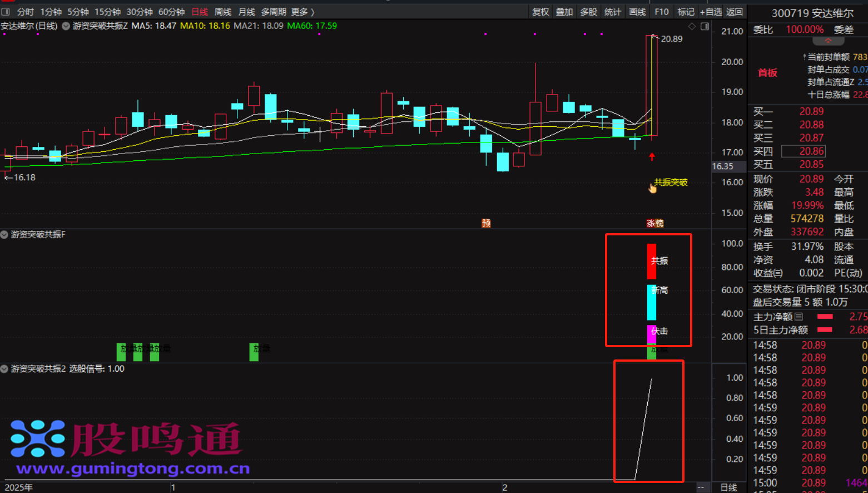Collapse the order book using the red chevron

(x=828, y=41)
